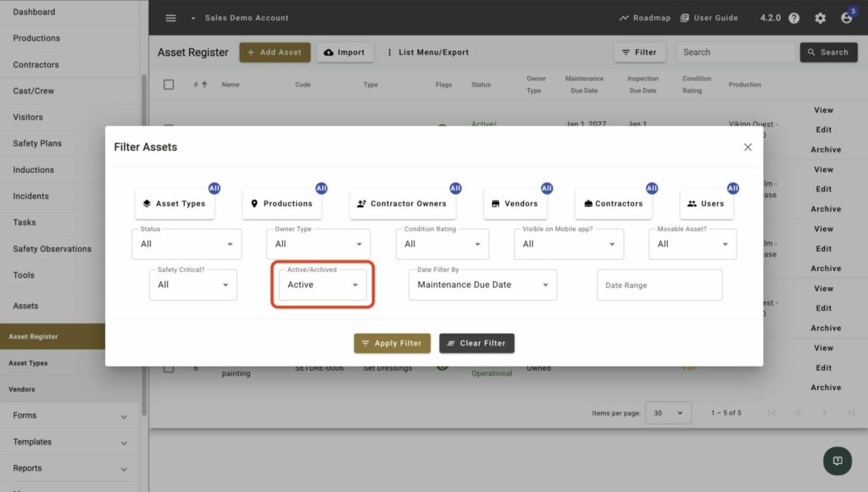Open the Roadmap link
Screen dimensions: 868x492
[645, 19]
